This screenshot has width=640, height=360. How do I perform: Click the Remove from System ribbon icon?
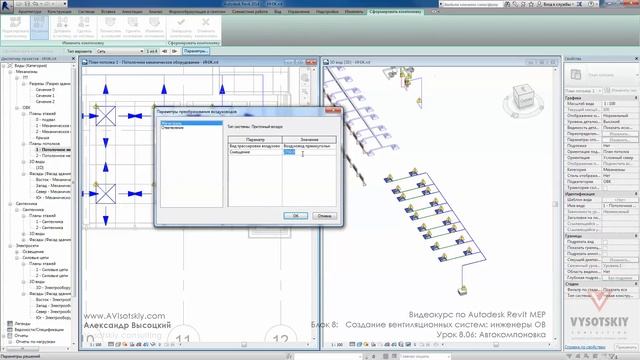pos(84,22)
